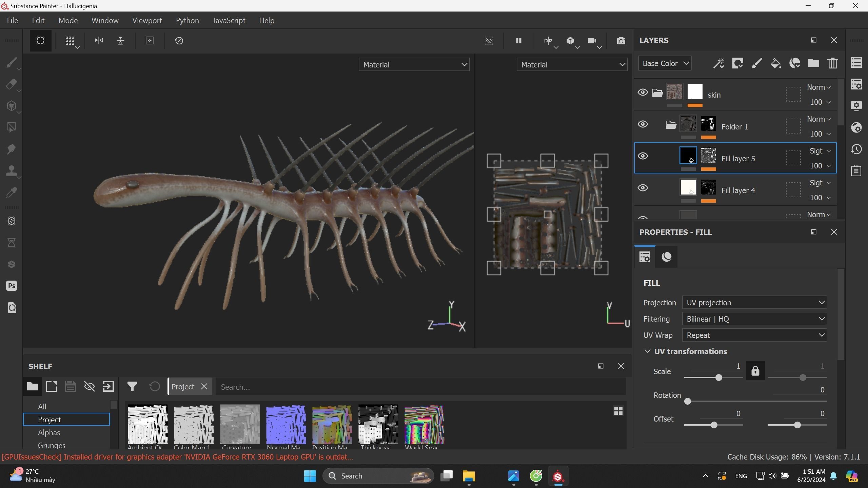Open the Resources updater icon
The image size is (868, 488).
(x=12, y=308)
